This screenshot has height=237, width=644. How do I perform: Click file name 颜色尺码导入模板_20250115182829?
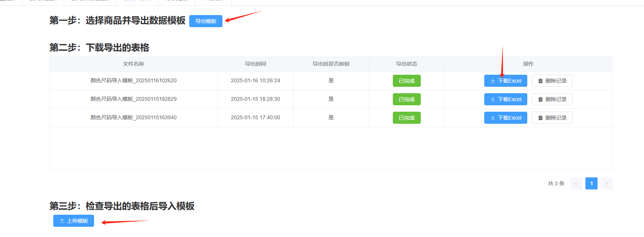point(133,99)
